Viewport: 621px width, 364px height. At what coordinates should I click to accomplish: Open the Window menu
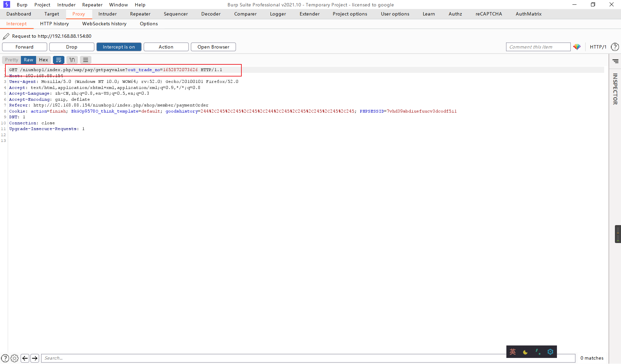point(119,5)
